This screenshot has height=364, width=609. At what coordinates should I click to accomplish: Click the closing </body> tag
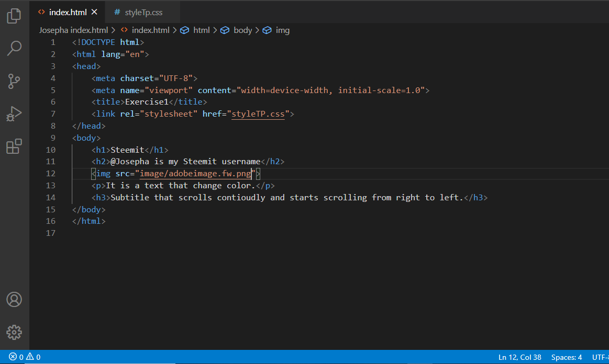pyautogui.click(x=88, y=210)
